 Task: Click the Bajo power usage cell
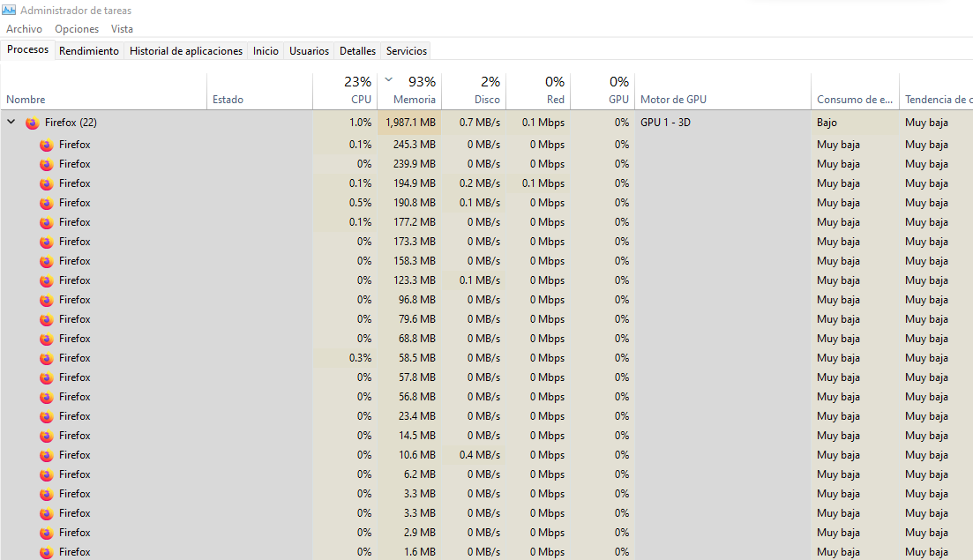(x=855, y=123)
